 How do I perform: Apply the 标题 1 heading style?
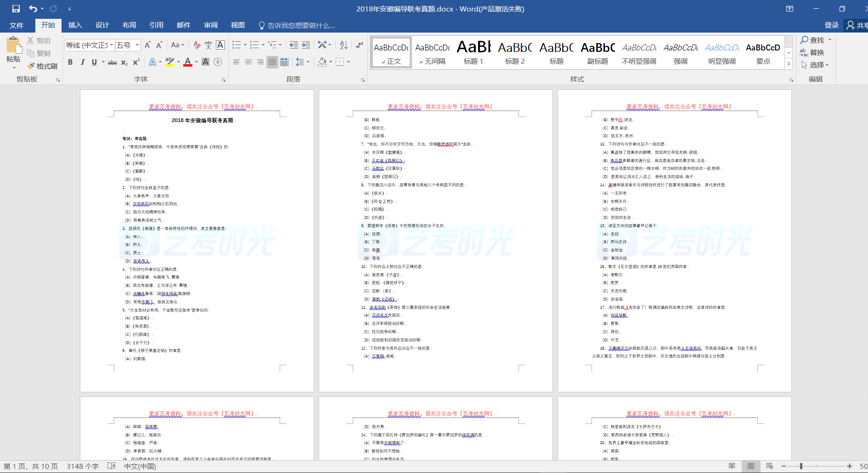coord(473,52)
